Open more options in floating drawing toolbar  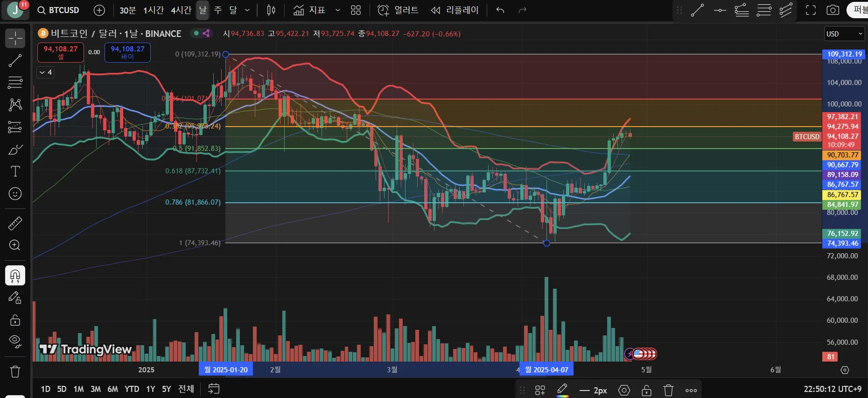691,390
